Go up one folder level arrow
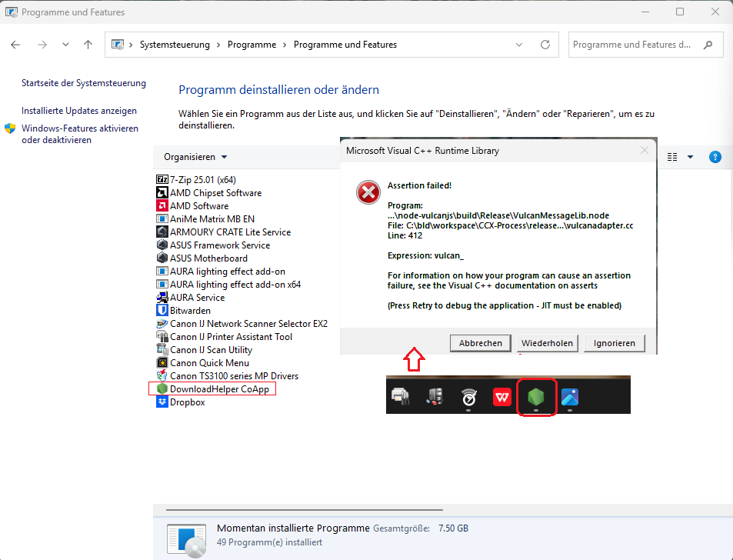733x560 pixels. pos(88,45)
